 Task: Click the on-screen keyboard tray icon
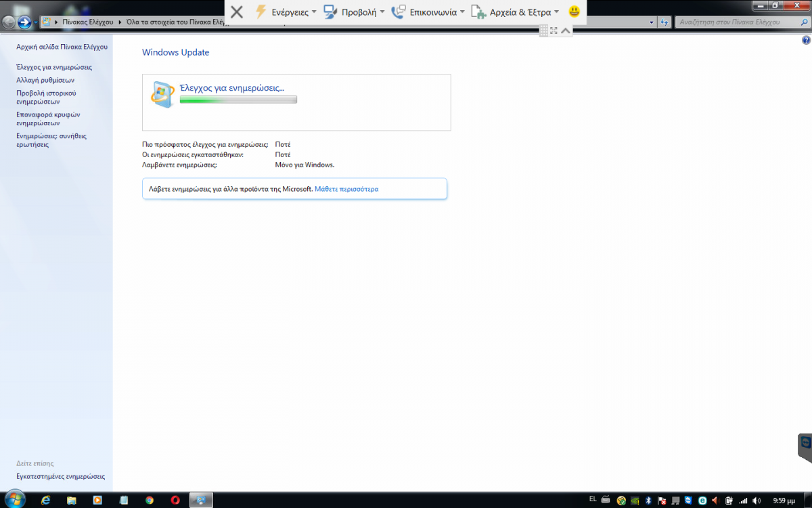coord(606,500)
